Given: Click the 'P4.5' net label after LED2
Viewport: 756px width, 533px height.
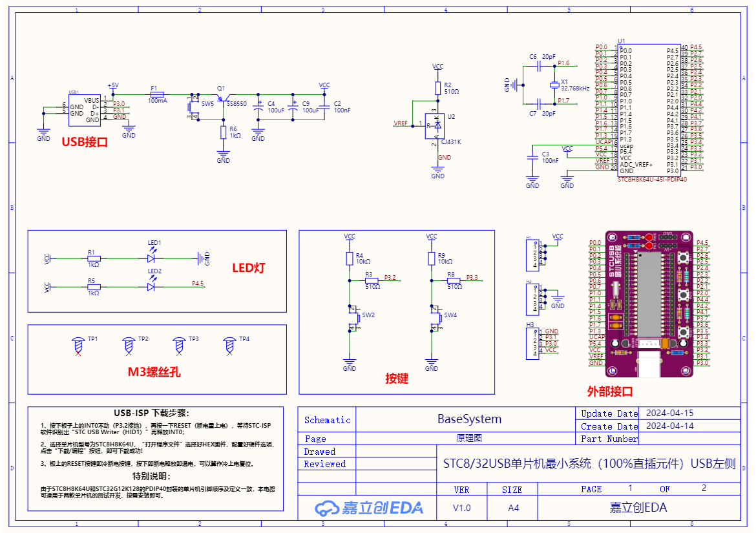Looking at the screenshot, I should point(198,284).
